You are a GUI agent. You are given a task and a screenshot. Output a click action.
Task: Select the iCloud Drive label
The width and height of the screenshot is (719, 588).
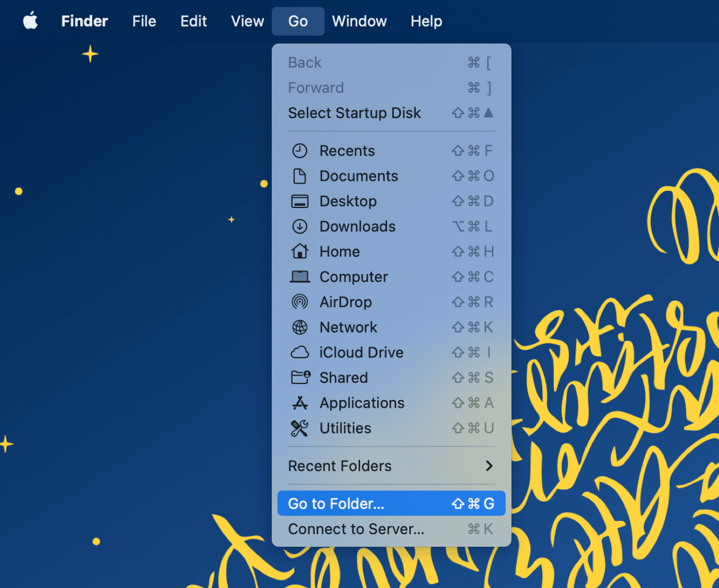point(361,353)
